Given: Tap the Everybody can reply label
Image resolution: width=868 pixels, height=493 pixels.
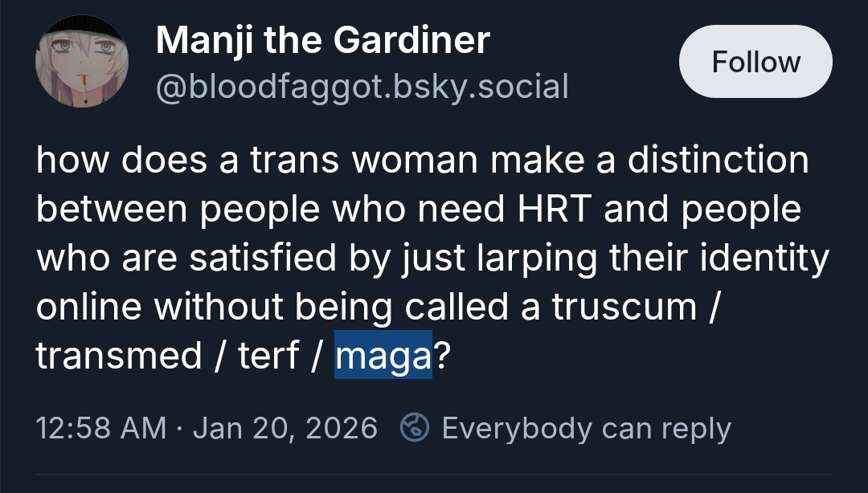Looking at the screenshot, I should click(x=586, y=427).
